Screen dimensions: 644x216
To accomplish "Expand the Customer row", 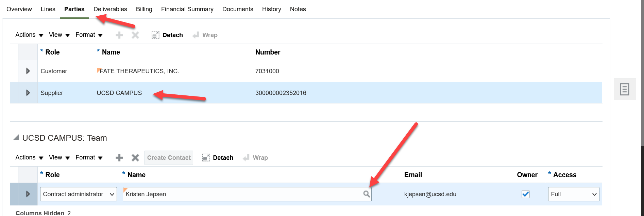I will coord(28,71).
